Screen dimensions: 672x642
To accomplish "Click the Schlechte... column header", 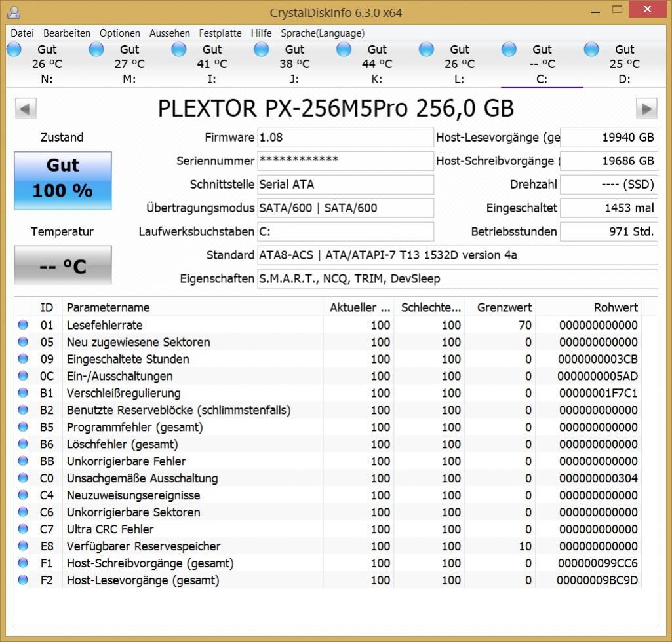I will coord(429,307).
